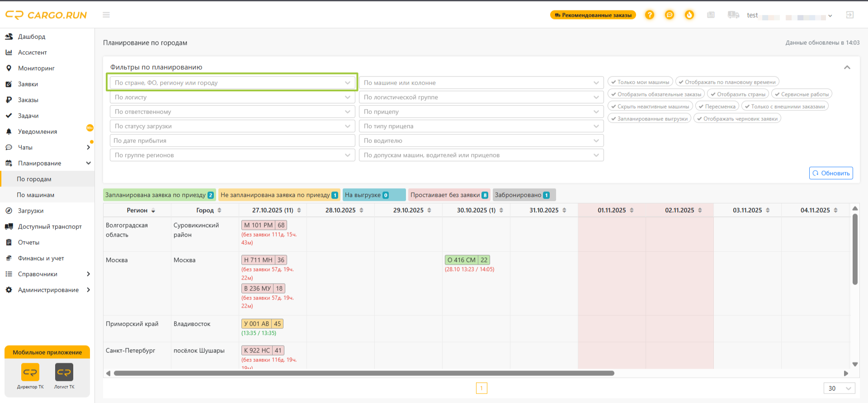Screen dimensions: 868x403
Task: Sort the 30.10.2025 (1) column
Action: click(501, 210)
